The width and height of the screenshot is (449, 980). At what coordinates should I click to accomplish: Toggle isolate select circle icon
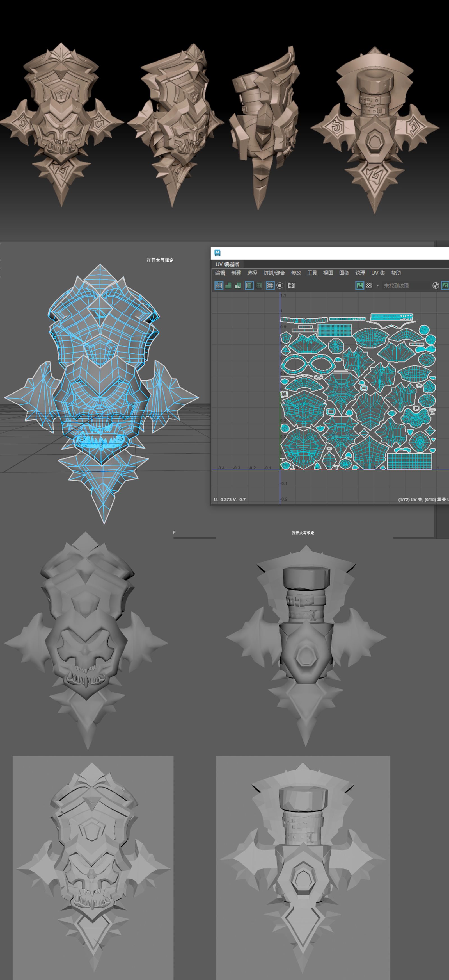click(x=280, y=285)
